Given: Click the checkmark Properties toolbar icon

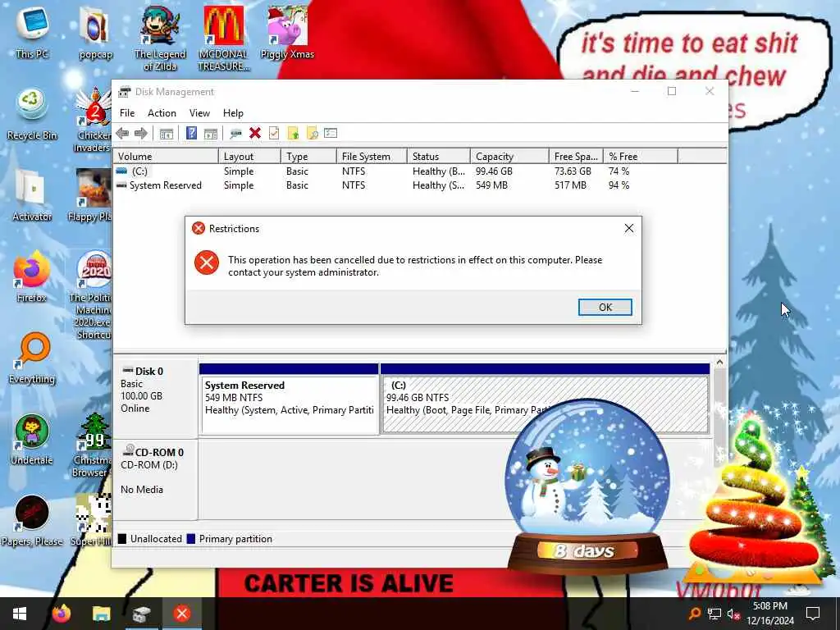Looking at the screenshot, I should (274, 134).
